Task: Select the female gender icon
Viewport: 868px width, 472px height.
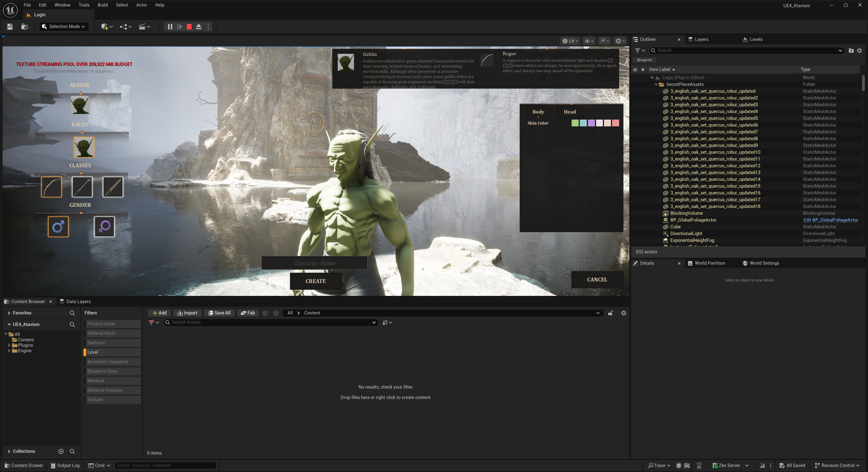Action: point(104,227)
